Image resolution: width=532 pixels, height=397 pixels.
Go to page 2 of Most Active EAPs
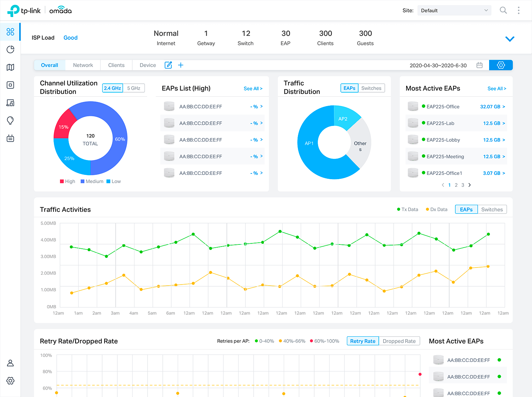pos(456,185)
